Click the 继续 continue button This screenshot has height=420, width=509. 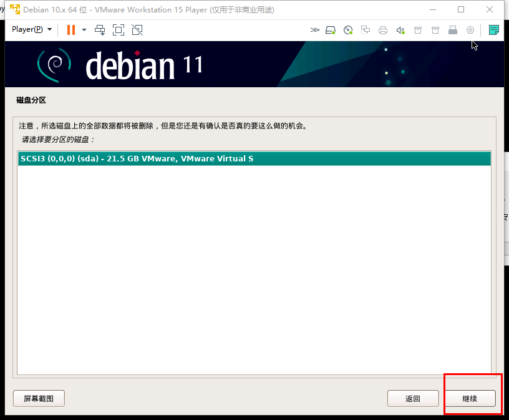pos(470,398)
